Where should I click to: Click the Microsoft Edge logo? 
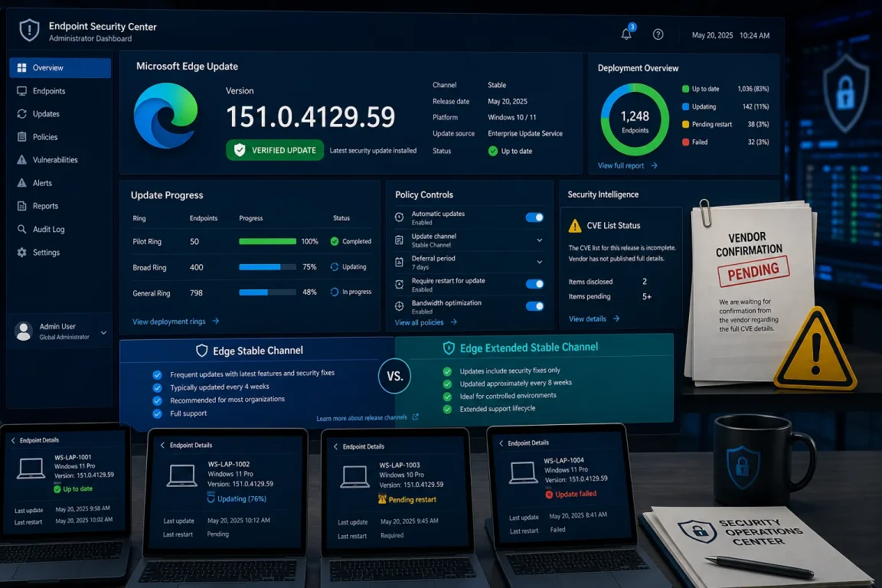[166, 116]
